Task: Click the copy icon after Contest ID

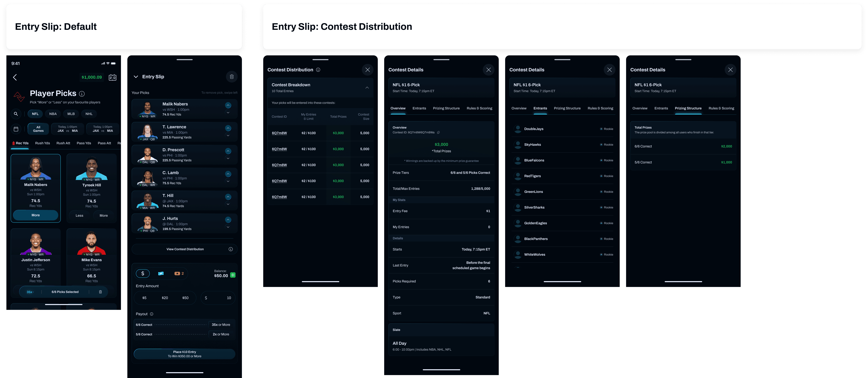Action: [x=438, y=132]
